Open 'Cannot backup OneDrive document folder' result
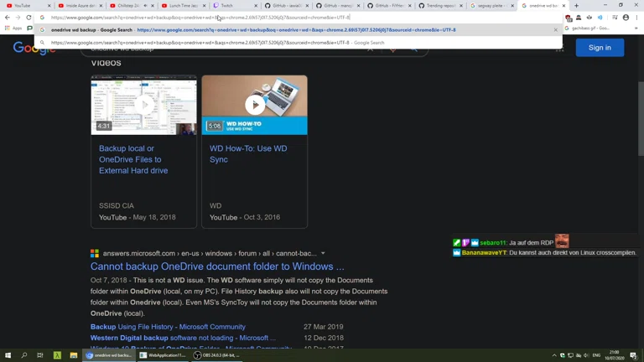 click(x=217, y=266)
